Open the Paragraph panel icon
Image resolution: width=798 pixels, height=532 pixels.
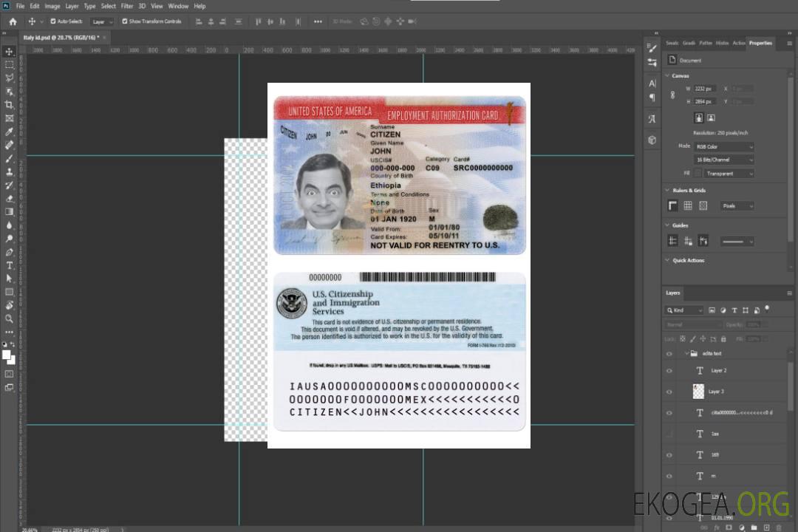[652, 98]
